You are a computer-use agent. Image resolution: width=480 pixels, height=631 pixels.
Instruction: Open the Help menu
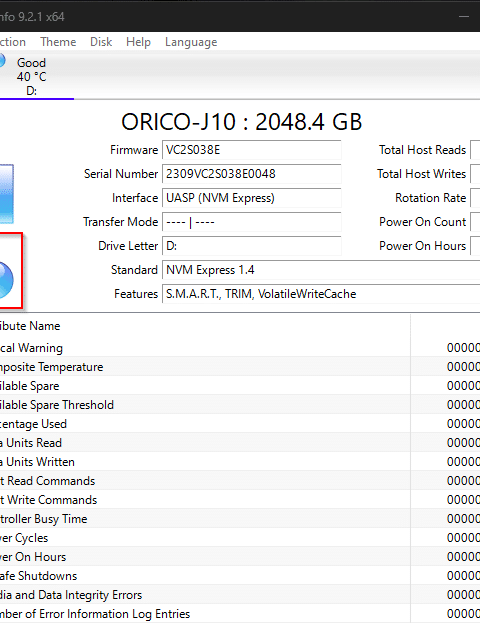[138, 42]
